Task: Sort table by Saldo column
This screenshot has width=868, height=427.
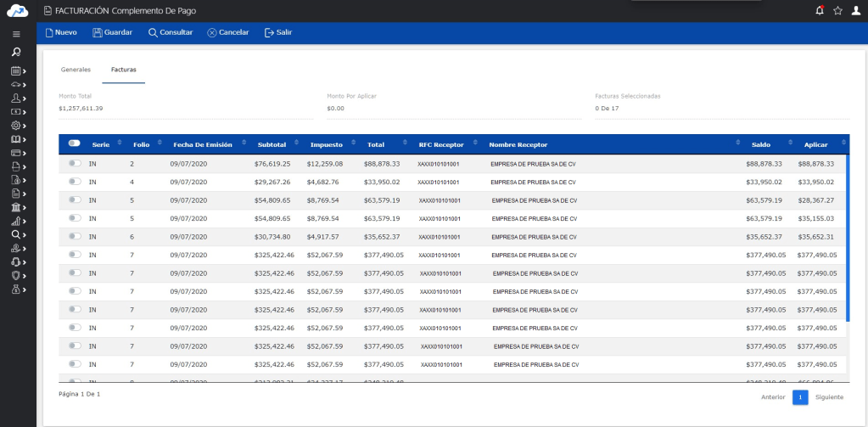Action: tap(760, 145)
